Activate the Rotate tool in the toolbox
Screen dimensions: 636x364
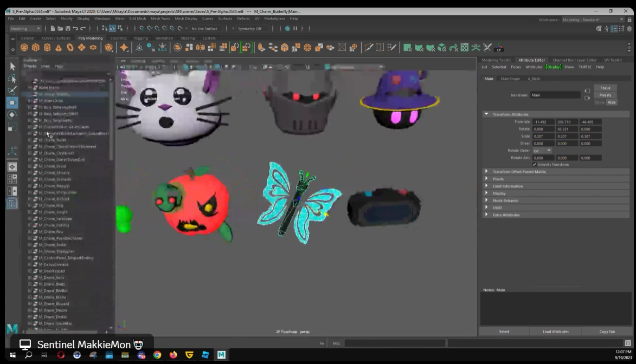(12, 115)
